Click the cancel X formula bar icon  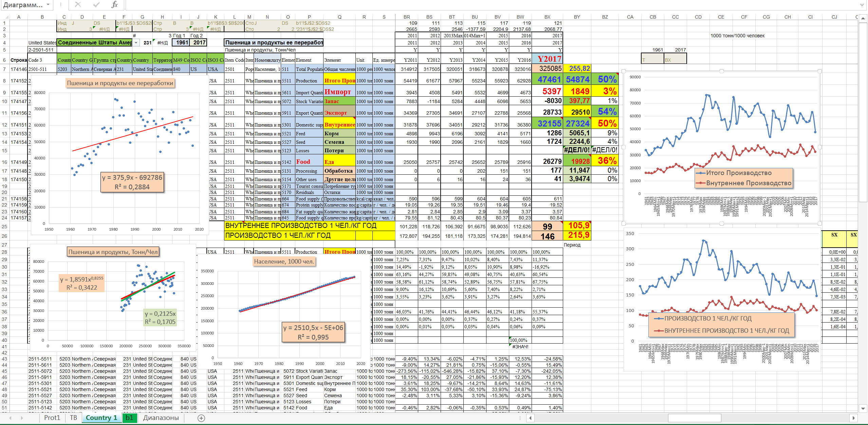click(78, 5)
